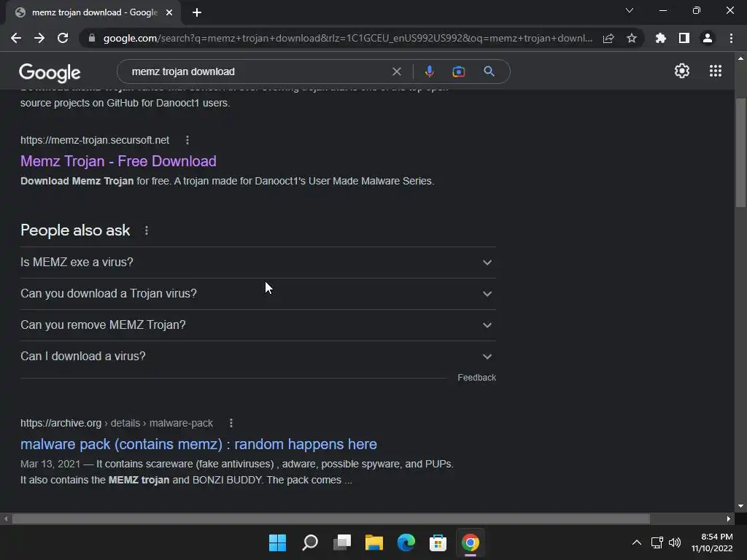Open "malware pack (contains memz)" result link
The image size is (747, 560).
pos(198,444)
